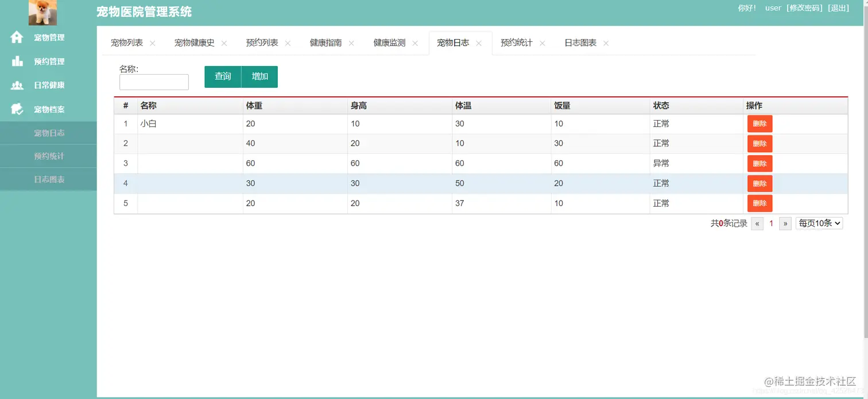Click page number 1 in pagination
Image resolution: width=868 pixels, height=399 pixels.
(x=771, y=224)
